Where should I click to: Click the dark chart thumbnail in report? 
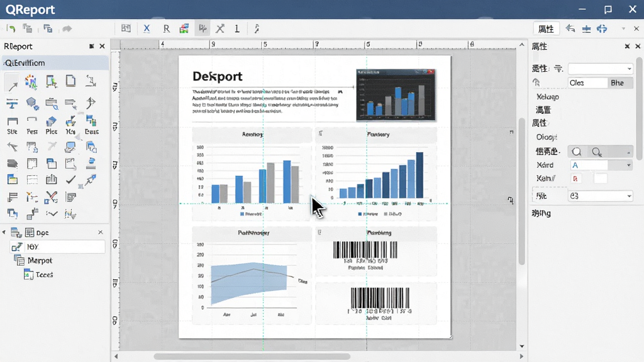(x=396, y=95)
